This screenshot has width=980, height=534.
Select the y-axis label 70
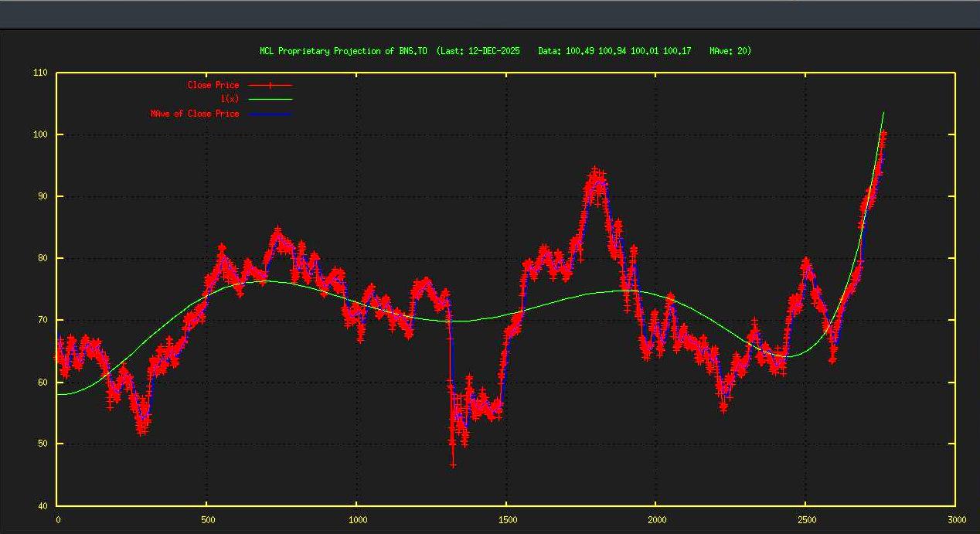42,320
